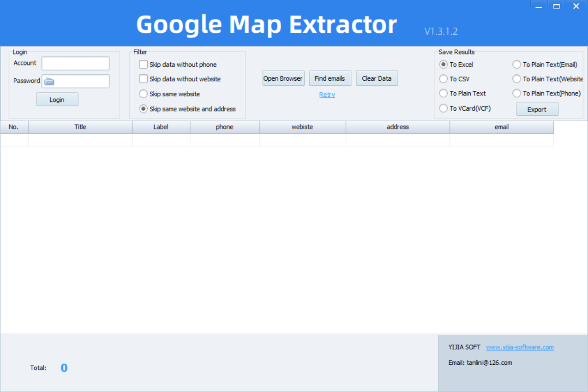This screenshot has height=392, width=588.
Task: Click the keyboard icon in Password field
Action: (x=49, y=82)
